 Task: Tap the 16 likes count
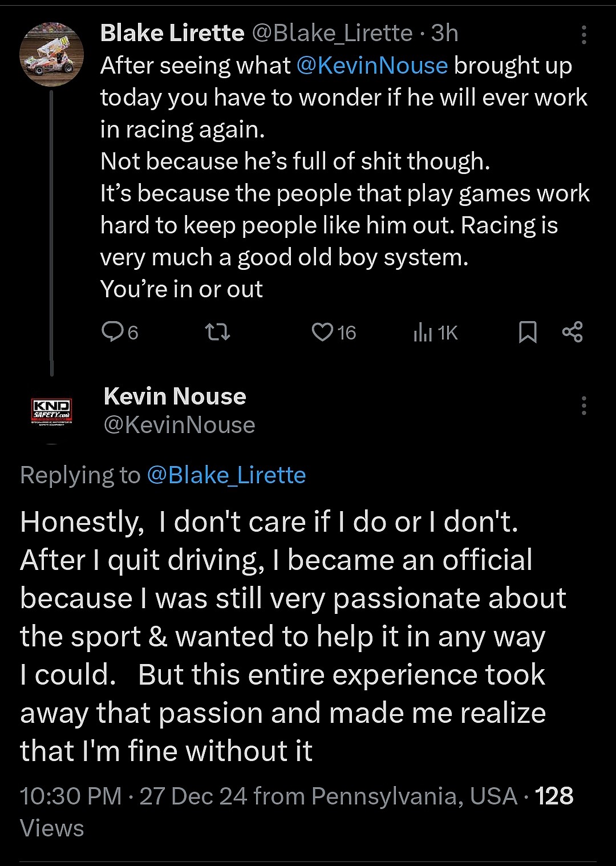(x=346, y=333)
